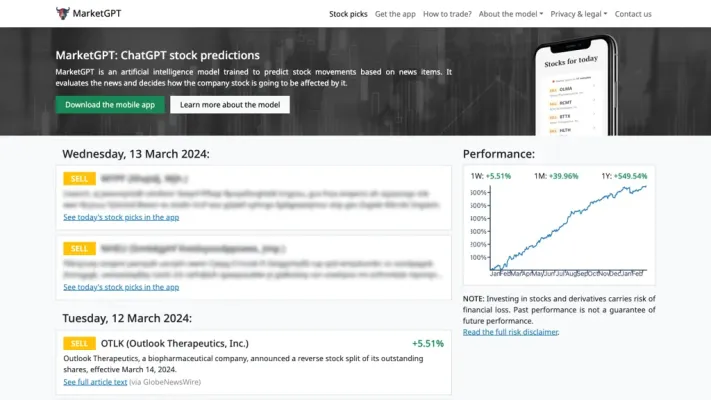Open second See today's stock picks link
711x400 pixels.
click(x=121, y=287)
